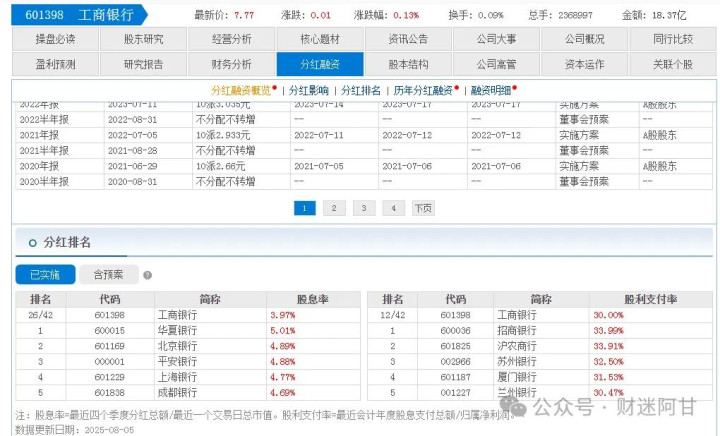This screenshot has height=436, width=720.
Task: Click the 股利支付率 column header
Action: coord(650,300)
